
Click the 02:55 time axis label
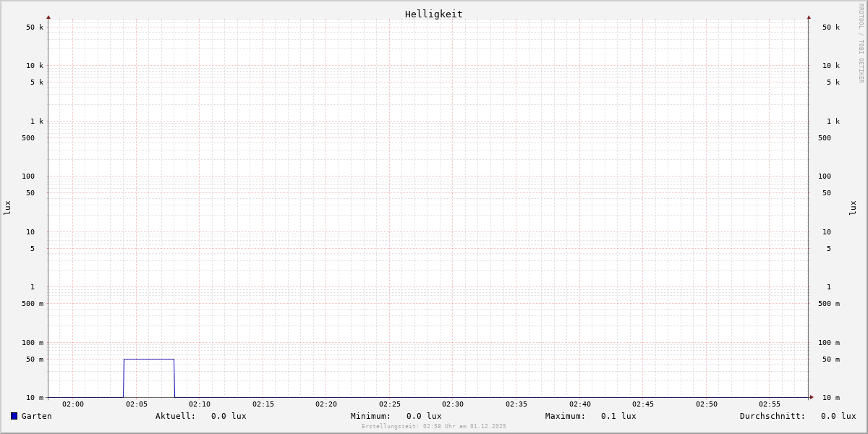(x=770, y=404)
